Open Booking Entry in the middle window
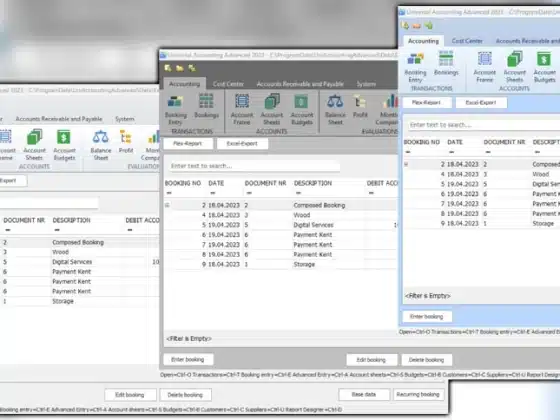560x420 pixels. point(175,109)
